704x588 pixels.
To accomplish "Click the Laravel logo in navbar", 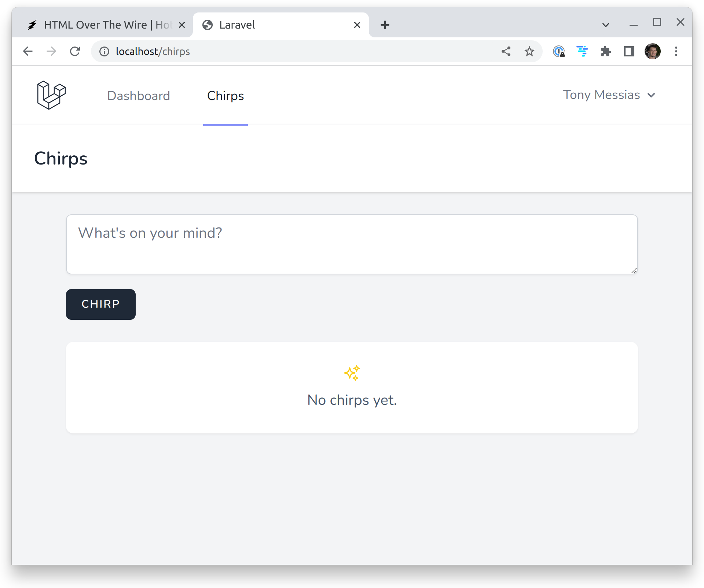I will coord(51,95).
